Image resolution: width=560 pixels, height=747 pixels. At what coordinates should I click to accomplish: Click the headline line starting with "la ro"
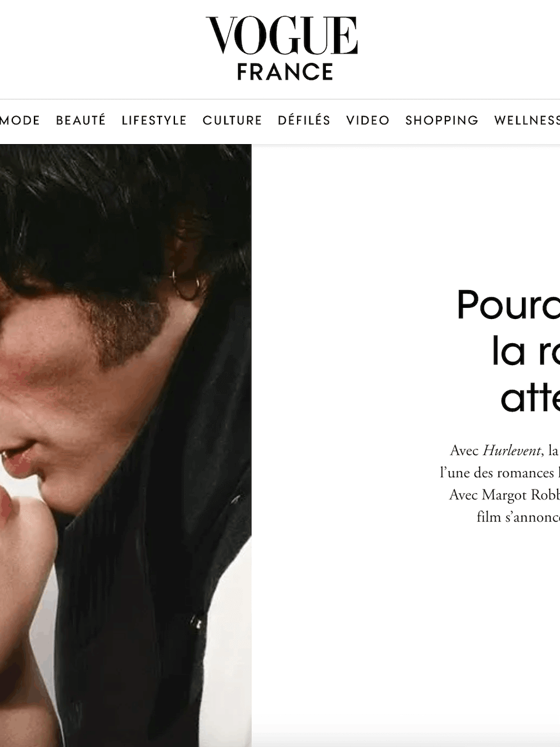pyautogui.click(x=526, y=352)
